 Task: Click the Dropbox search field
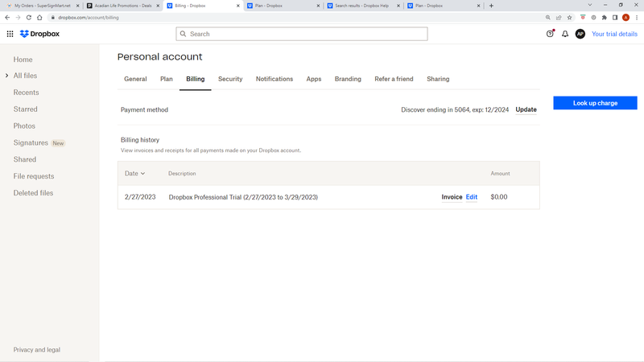click(302, 34)
